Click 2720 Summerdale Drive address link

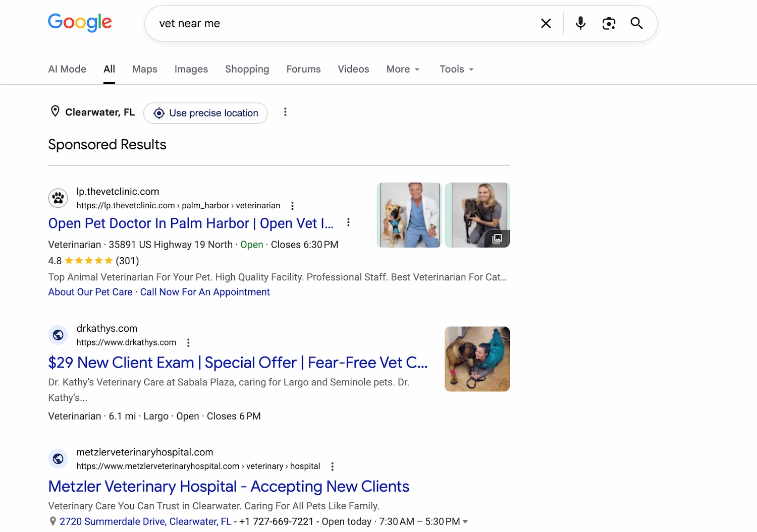pyautogui.click(x=145, y=521)
